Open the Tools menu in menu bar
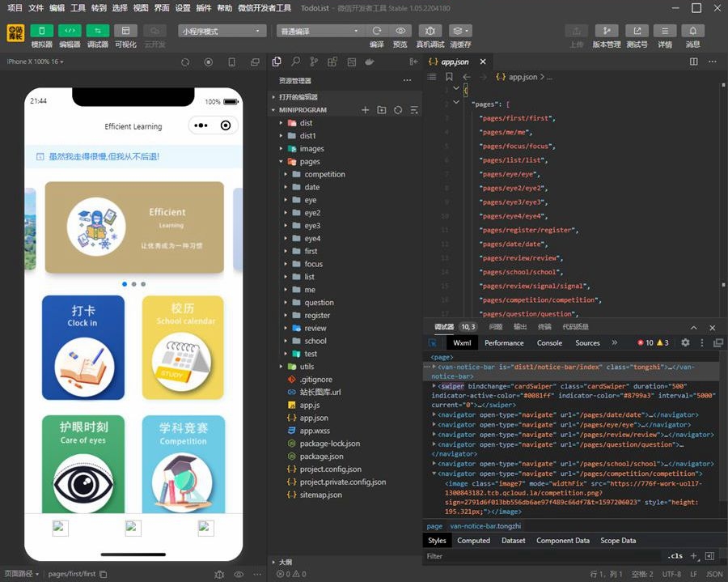This screenshot has width=728, height=582. pyautogui.click(x=78, y=8)
